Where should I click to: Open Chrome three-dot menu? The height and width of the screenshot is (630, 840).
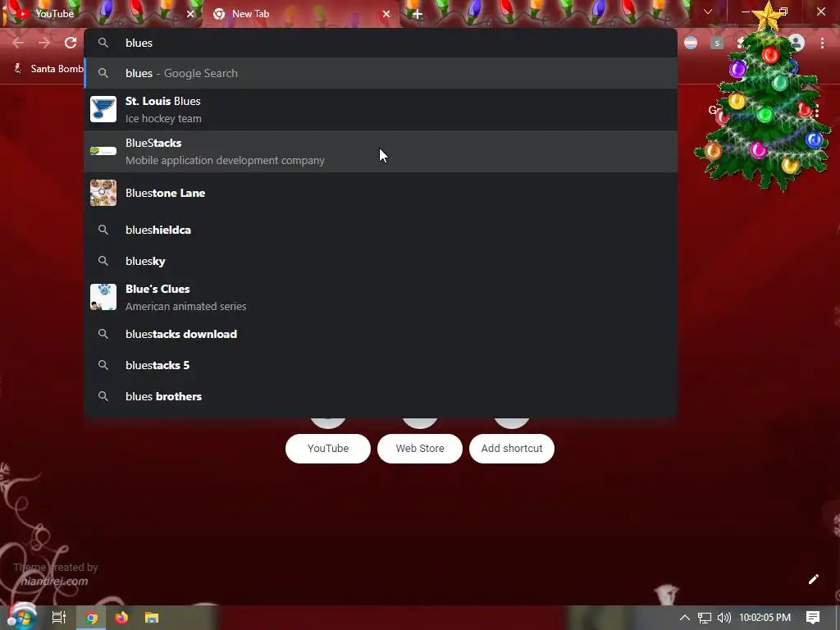tap(822, 43)
